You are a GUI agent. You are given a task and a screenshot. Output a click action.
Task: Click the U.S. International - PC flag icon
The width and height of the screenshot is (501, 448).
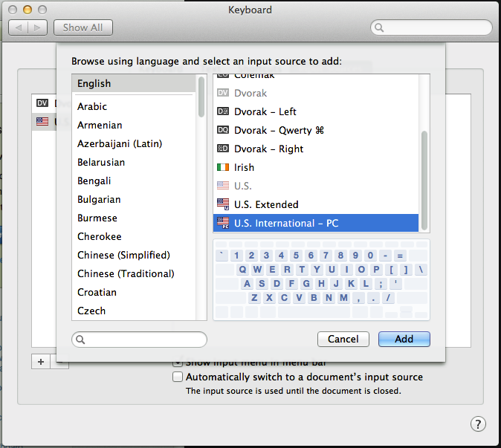222,223
